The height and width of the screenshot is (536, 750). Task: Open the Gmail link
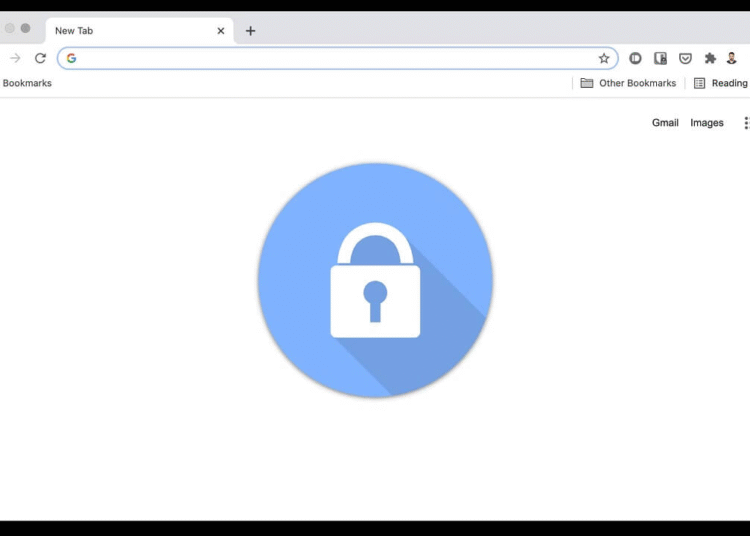pos(665,123)
